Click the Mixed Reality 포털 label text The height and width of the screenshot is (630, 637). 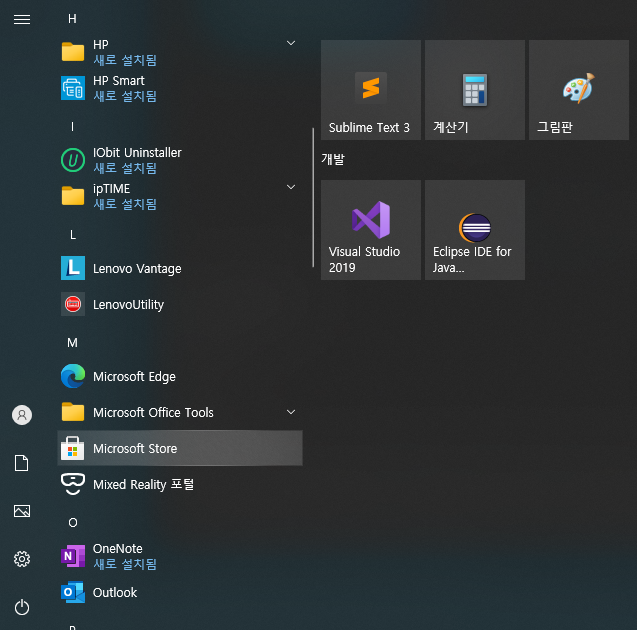(143, 485)
